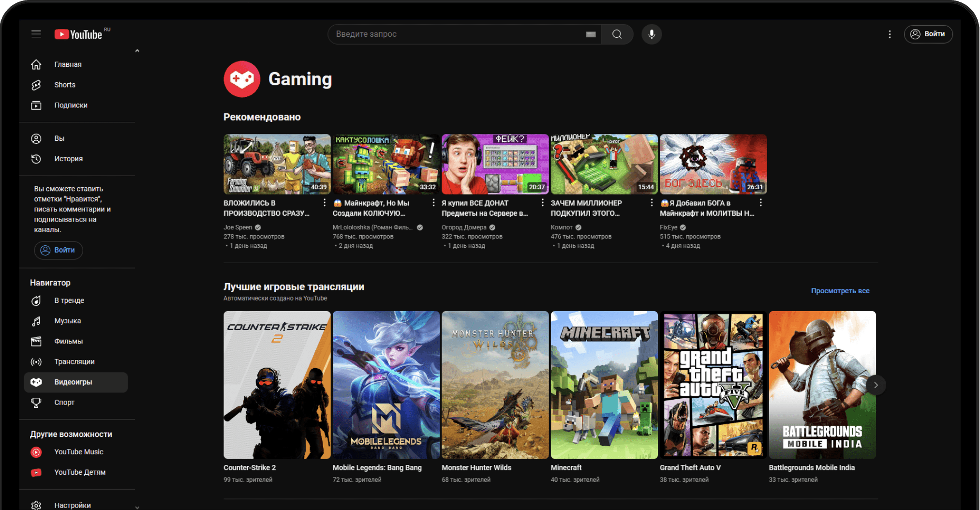The height and width of the screenshot is (510, 980).
Task: Click title Я купил ВСЕ ДОНАТ Предметы
Action: coord(485,208)
